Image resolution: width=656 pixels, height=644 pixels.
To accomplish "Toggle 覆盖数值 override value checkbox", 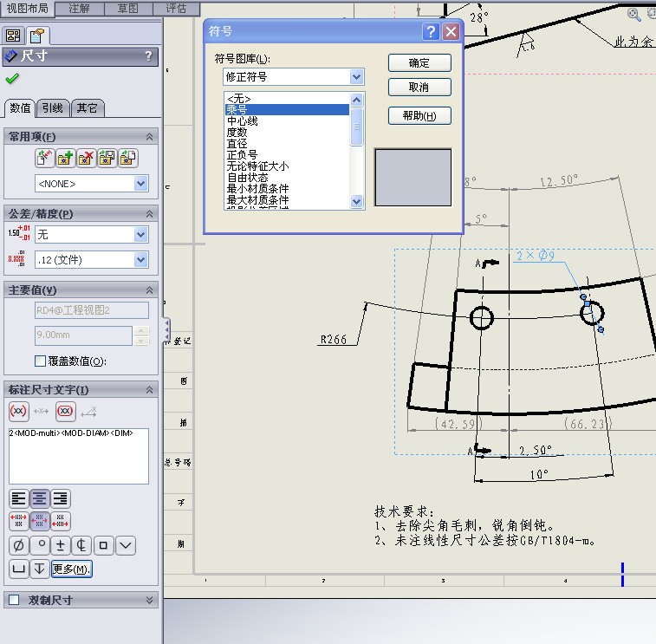I will (x=40, y=361).
